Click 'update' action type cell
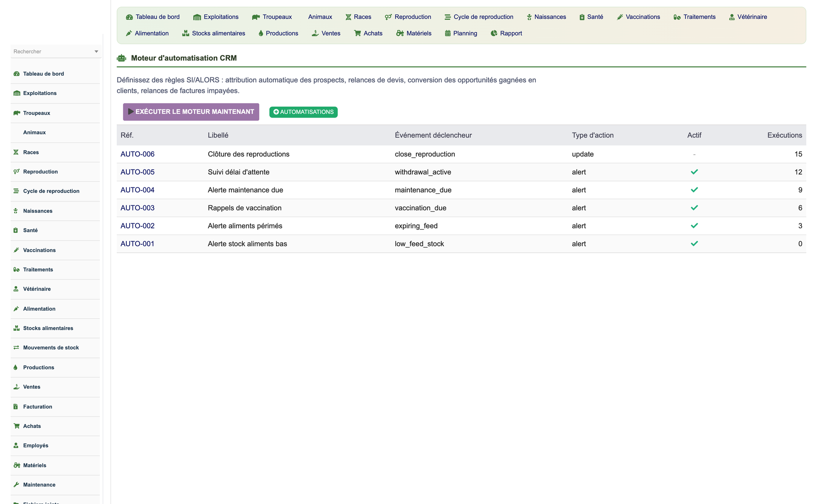The width and height of the screenshot is (814, 504). [x=583, y=154]
